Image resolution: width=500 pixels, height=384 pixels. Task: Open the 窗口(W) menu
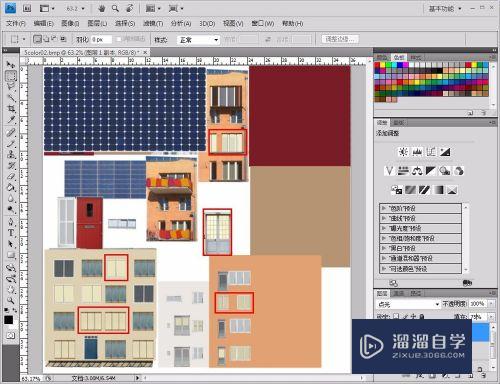[x=263, y=23]
